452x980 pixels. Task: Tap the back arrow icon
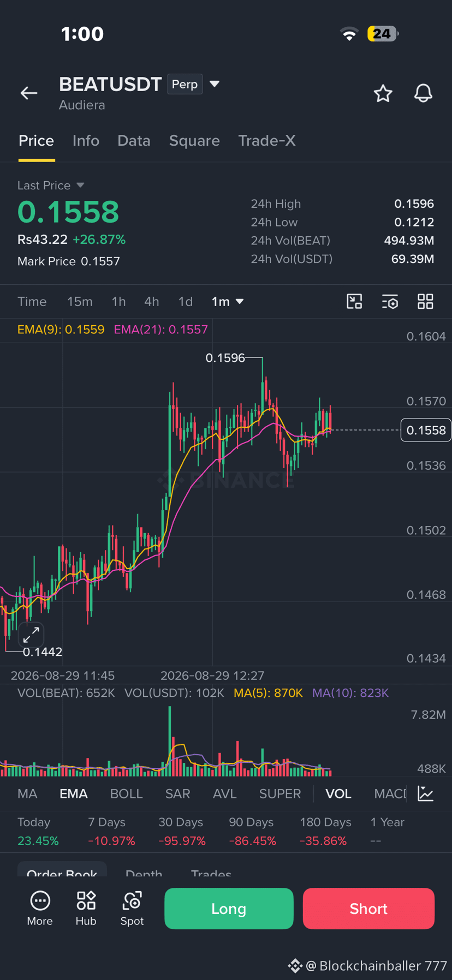point(29,93)
